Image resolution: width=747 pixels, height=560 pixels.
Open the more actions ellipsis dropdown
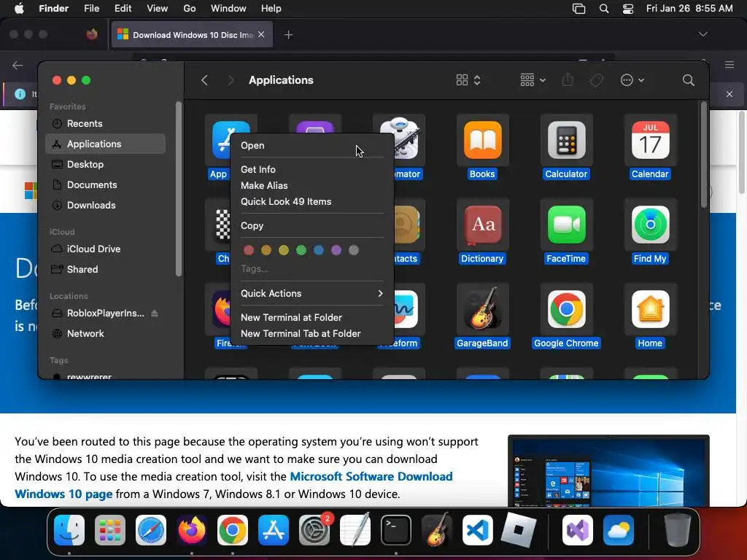pos(632,80)
